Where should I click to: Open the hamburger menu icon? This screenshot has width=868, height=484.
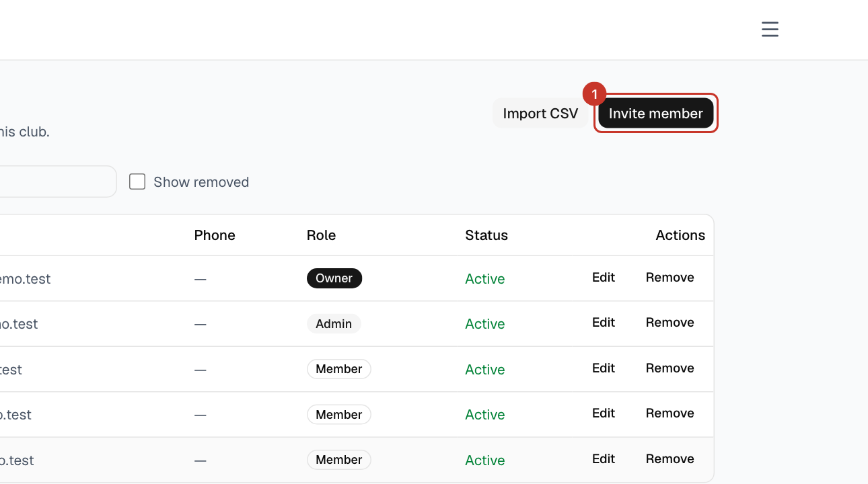[x=770, y=30]
